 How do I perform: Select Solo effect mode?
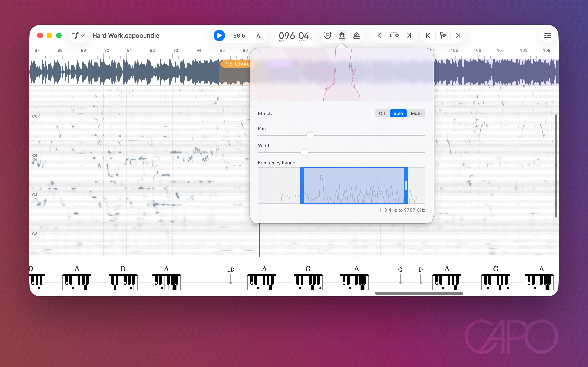click(398, 113)
